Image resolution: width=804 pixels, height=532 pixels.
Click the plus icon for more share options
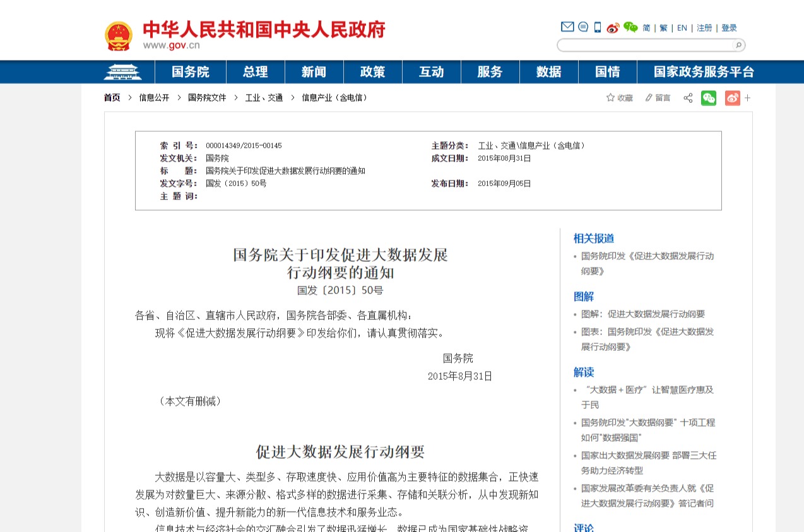748,98
